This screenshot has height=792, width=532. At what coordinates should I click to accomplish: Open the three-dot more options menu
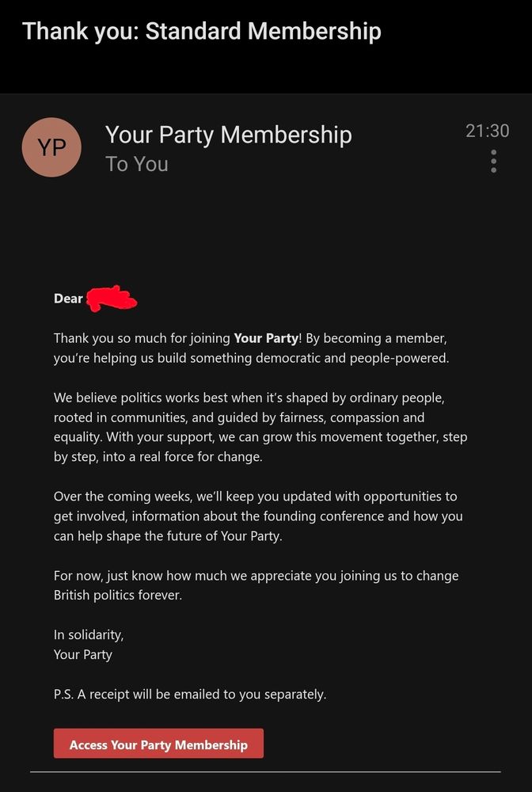click(493, 161)
